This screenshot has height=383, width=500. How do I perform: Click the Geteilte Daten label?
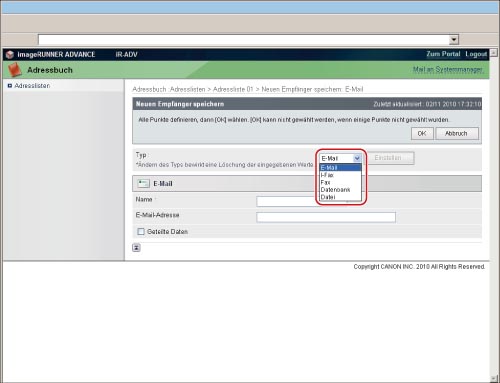click(167, 231)
